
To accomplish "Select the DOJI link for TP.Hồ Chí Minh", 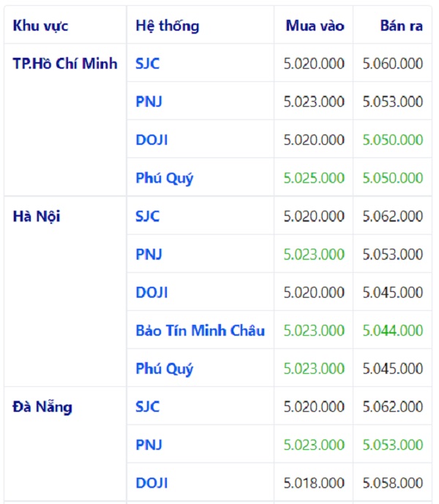I will pyautogui.click(x=151, y=140).
